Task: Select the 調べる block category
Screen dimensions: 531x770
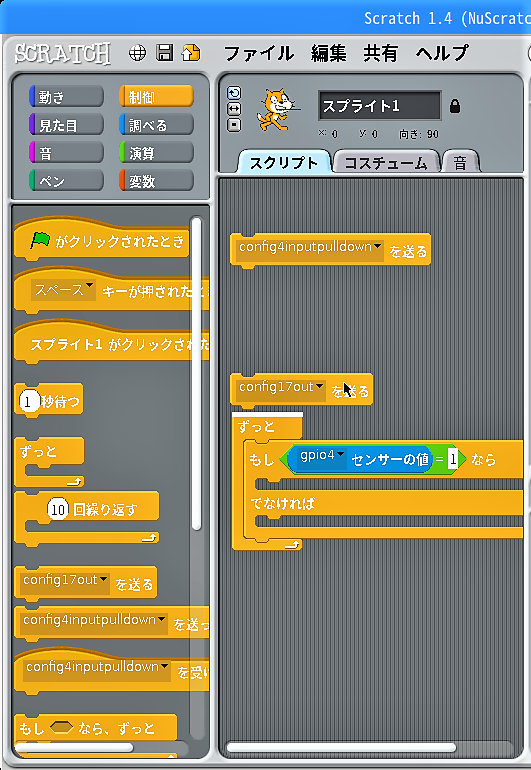Action: (x=156, y=125)
